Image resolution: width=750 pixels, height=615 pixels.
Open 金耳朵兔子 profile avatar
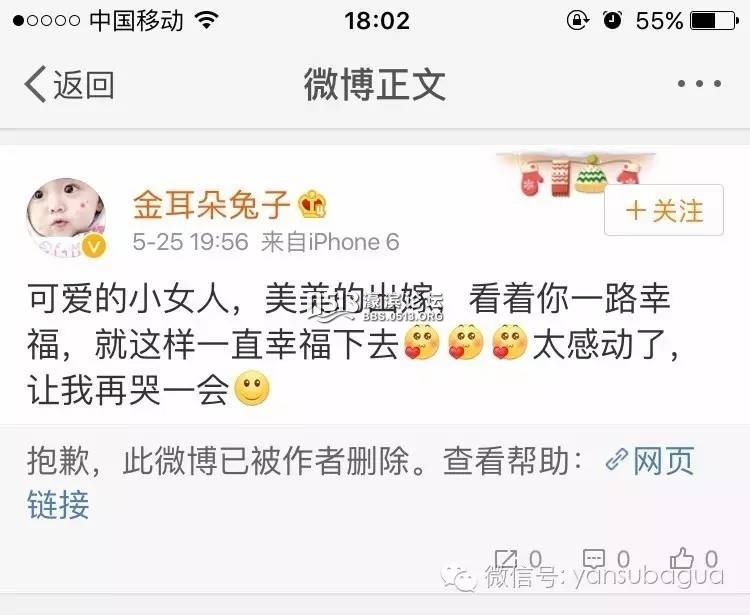pyautogui.click(x=66, y=217)
